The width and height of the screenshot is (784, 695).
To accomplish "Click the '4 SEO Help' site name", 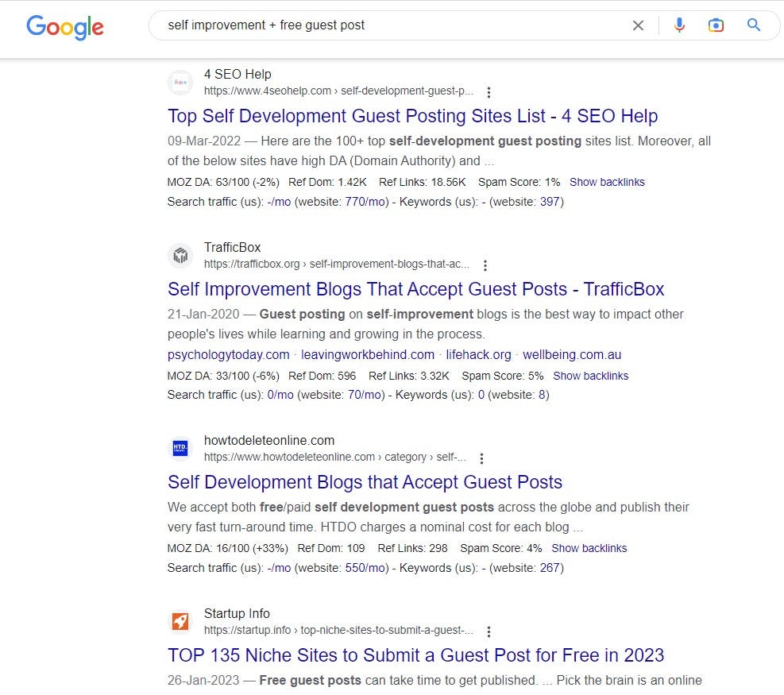I will coord(238,74).
